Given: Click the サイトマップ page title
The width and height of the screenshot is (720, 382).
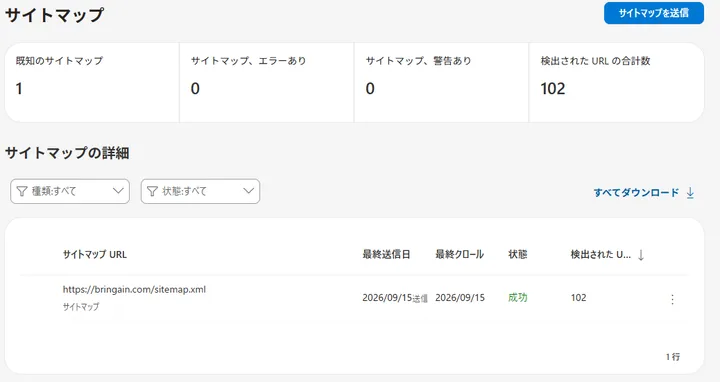Looking at the screenshot, I should [x=55, y=15].
